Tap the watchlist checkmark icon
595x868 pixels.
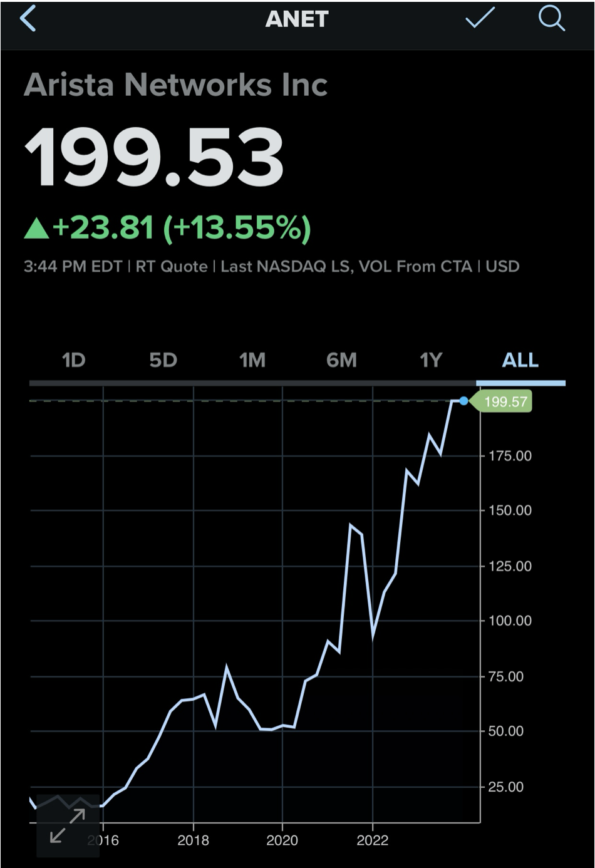(x=480, y=19)
